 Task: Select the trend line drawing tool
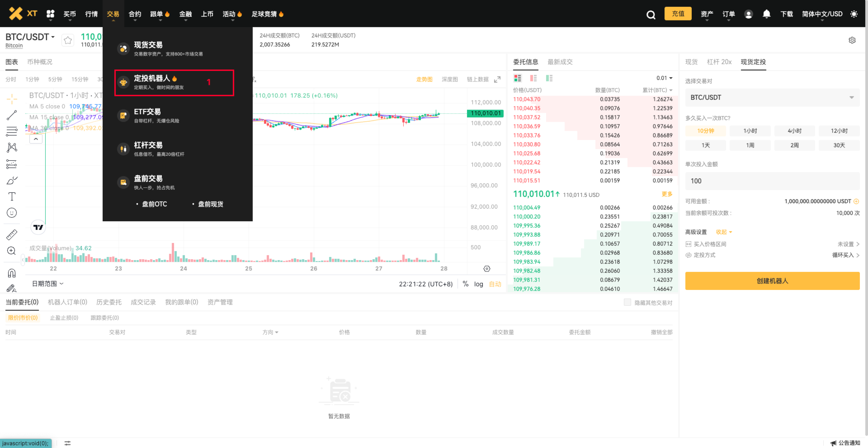click(12, 115)
